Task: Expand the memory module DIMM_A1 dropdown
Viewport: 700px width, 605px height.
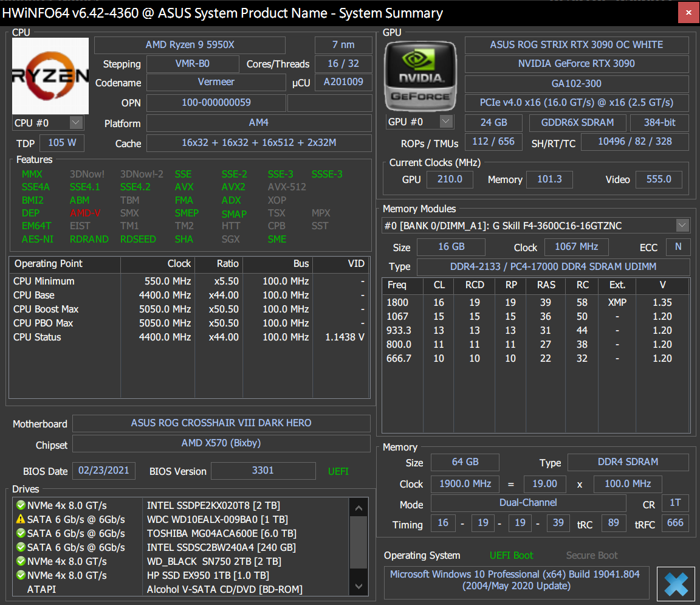Action: click(x=682, y=225)
